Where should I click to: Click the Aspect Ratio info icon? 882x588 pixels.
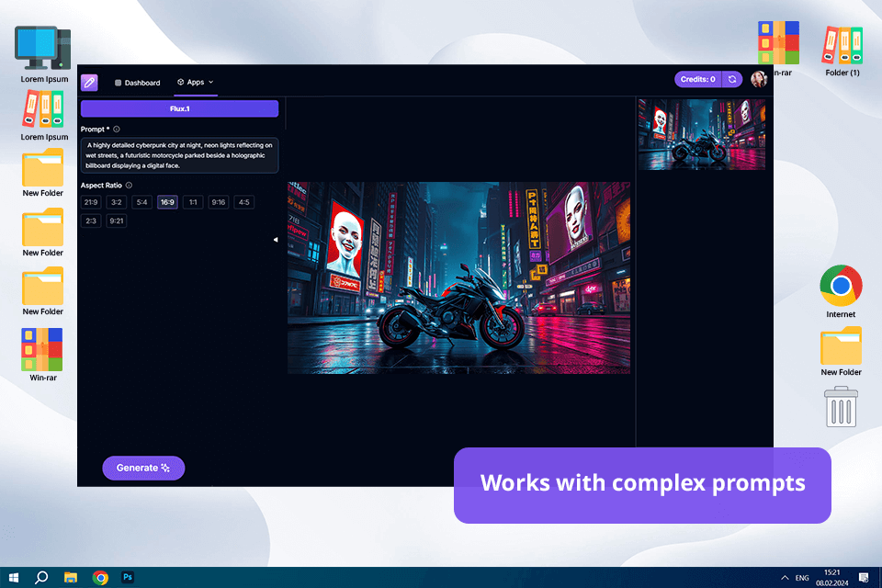point(129,185)
